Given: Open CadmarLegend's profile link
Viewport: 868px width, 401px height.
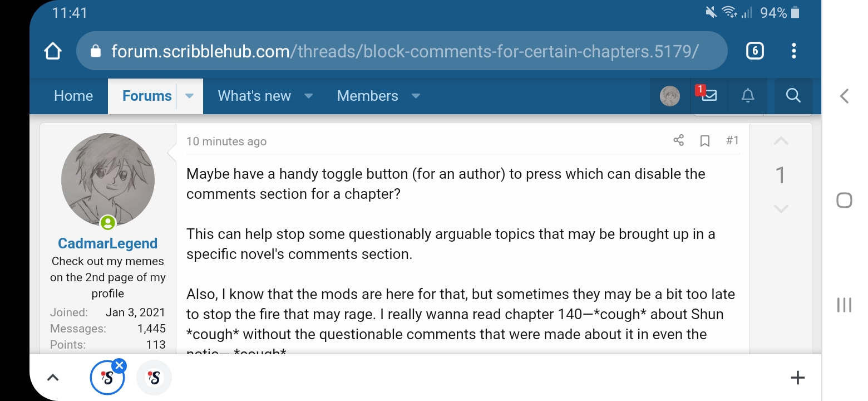Looking at the screenshot, I should pos(107,243).
